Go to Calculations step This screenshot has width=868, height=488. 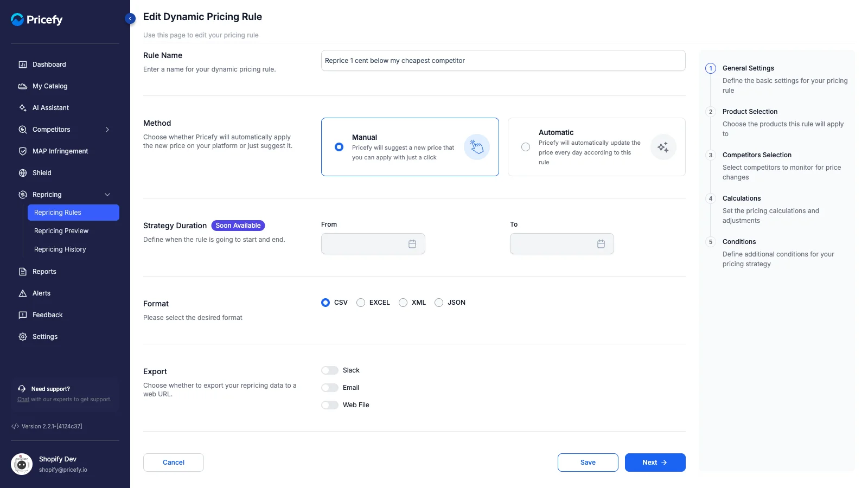point(742,198)
